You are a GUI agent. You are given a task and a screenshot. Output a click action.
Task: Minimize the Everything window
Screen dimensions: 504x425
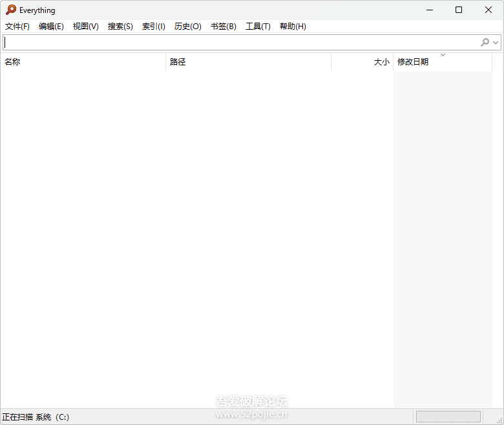[x=430, y=10]
